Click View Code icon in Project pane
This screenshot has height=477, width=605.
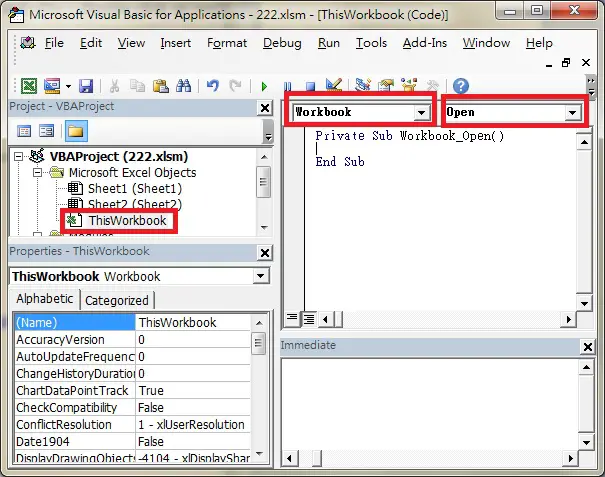point(24,131)
